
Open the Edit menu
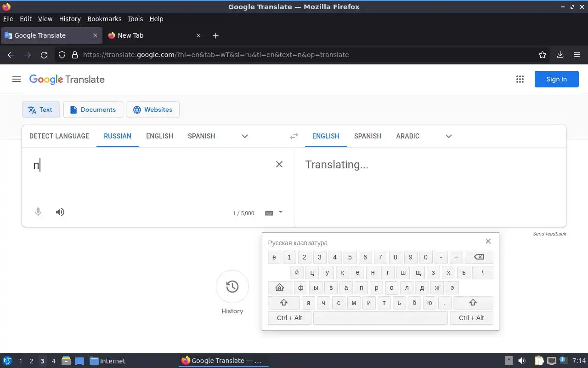(26, 19)
